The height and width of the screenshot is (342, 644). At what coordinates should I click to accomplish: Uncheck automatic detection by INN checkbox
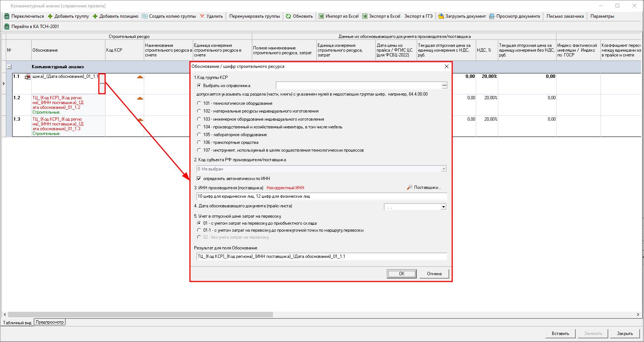(x=199, y=179)
